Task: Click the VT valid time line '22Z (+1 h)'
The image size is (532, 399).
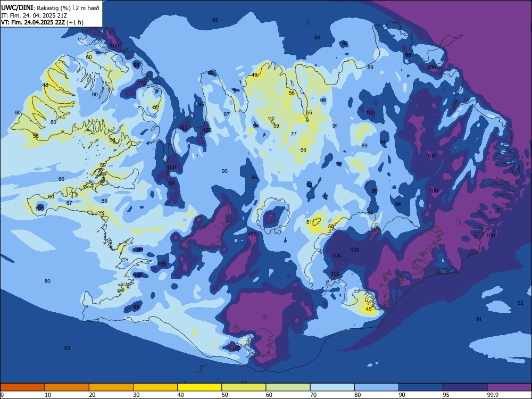Action: [x=43, y=22]
